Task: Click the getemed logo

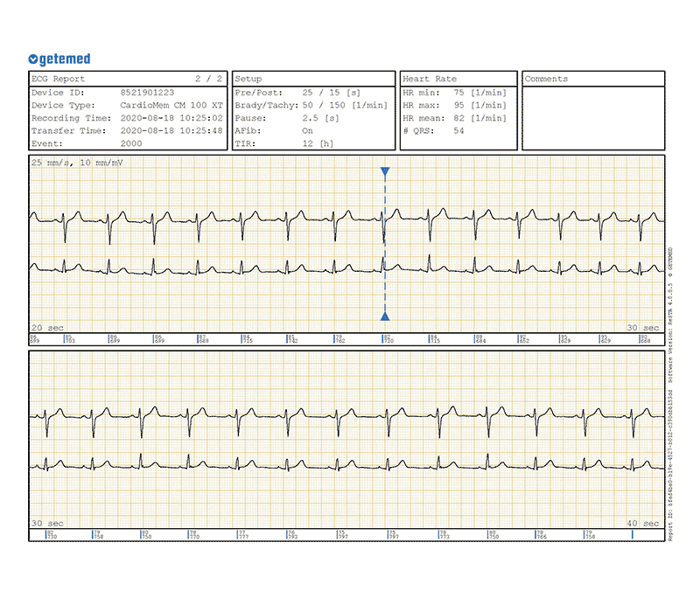Action: click(59, 59)
